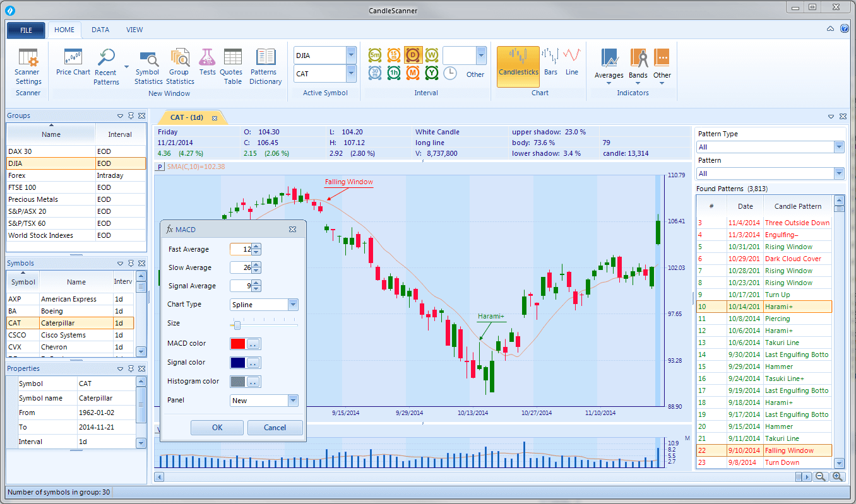Open the MACD Chart Type dropdown
This screenshot has height=504, width=856.
(292, 305)
